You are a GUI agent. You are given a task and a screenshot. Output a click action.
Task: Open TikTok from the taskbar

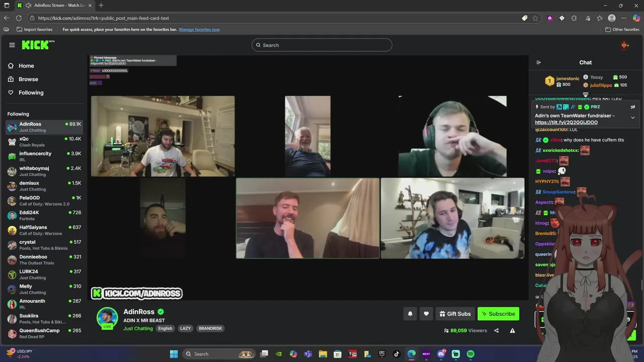pyautogui.click(x=396, y=354)
